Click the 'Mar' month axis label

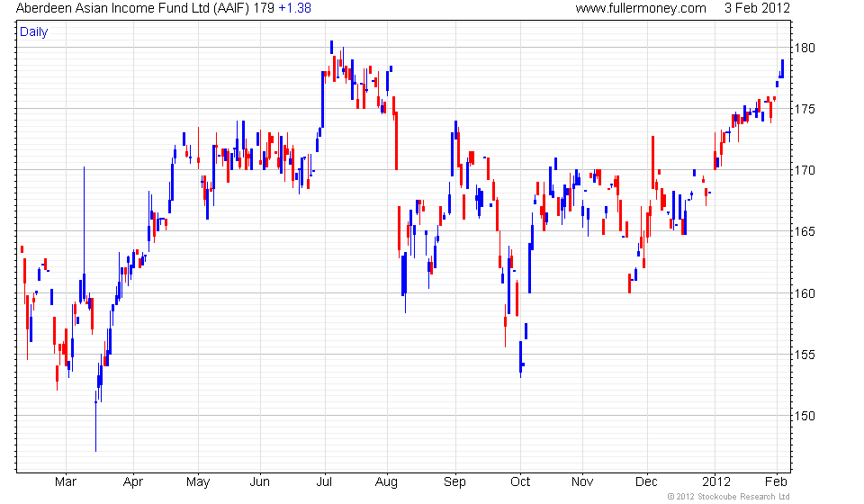(x=66, y=482)
